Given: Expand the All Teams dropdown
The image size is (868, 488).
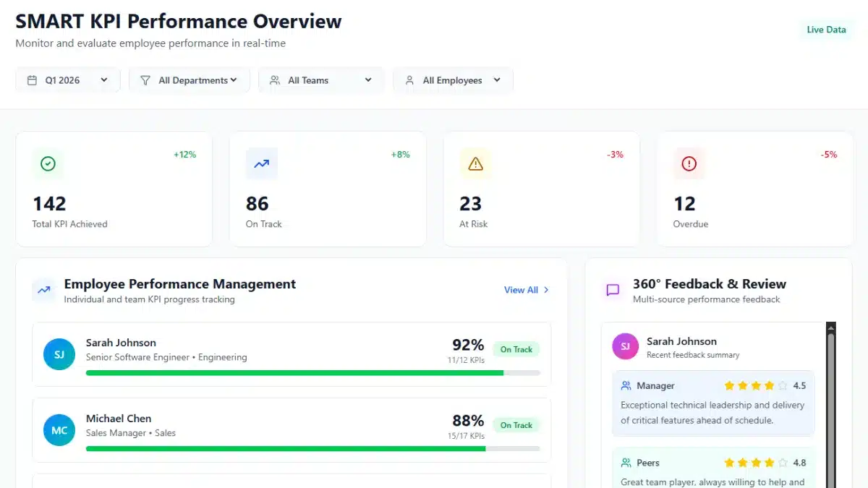Looking at the screenshot, I should (320, 80).
